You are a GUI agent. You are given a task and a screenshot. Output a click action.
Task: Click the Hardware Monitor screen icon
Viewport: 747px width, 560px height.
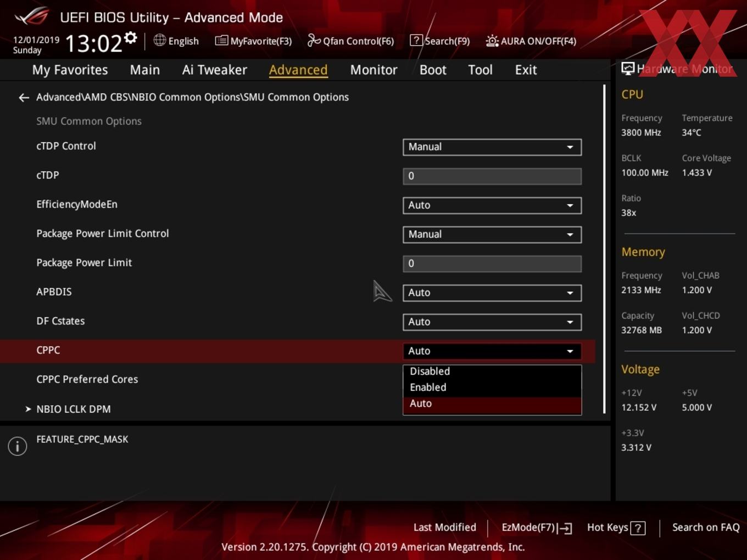click(x=628, y=69)
